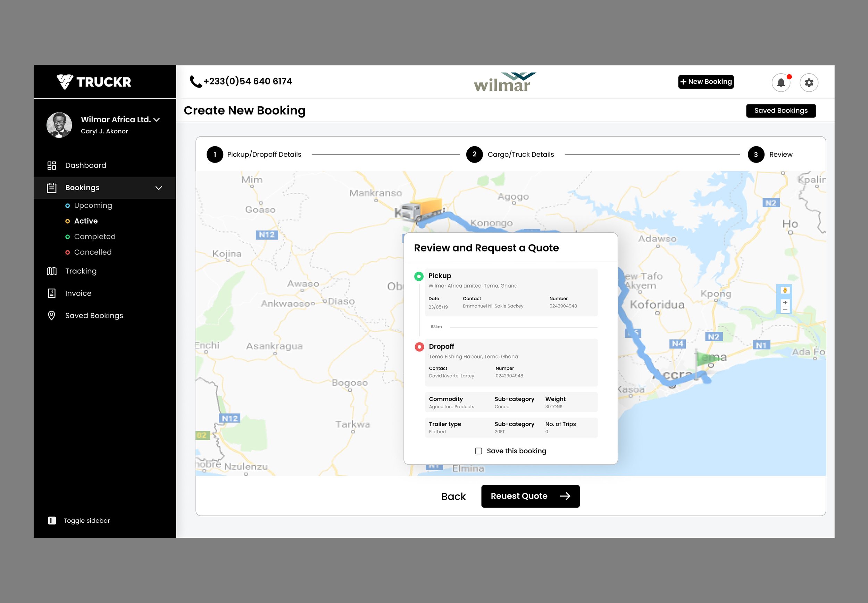This screenshot has width=868, height=603.
Task: Open notifications bell icon
Action: (781, 83)
